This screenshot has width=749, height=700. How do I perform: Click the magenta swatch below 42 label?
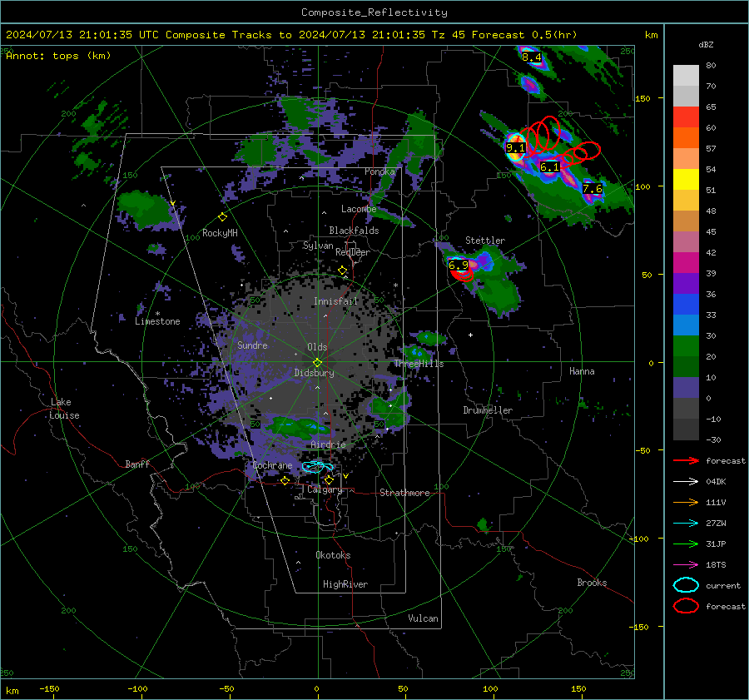click(x=686, y=263)
